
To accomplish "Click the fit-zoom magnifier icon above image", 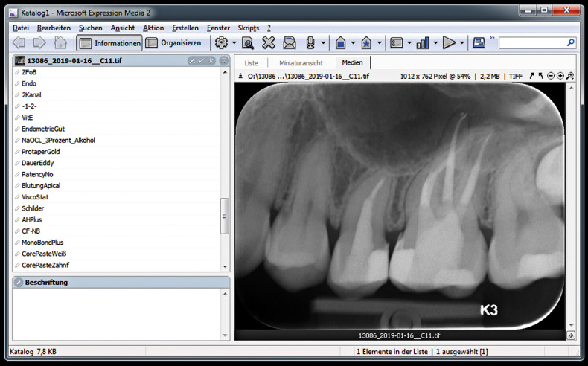I will (570, 76).
